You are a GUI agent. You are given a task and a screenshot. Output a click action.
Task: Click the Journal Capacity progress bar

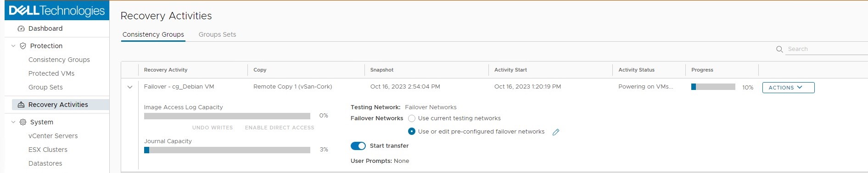pos(227,150)
